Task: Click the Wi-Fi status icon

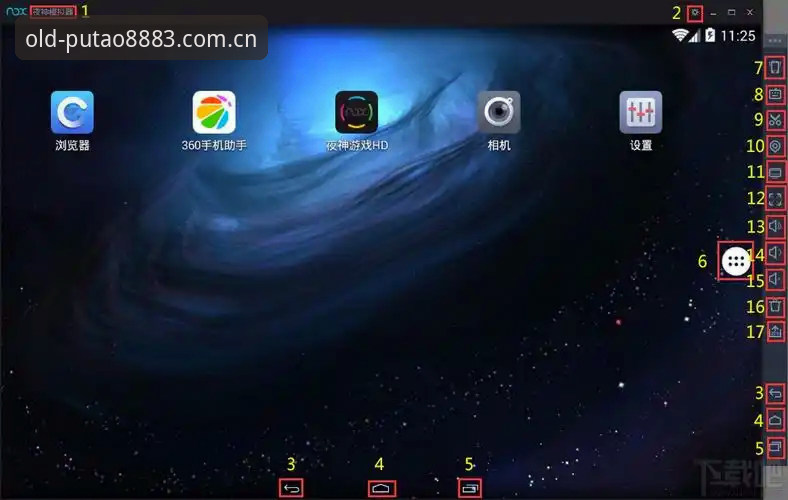Action: [x=680, y=35]
